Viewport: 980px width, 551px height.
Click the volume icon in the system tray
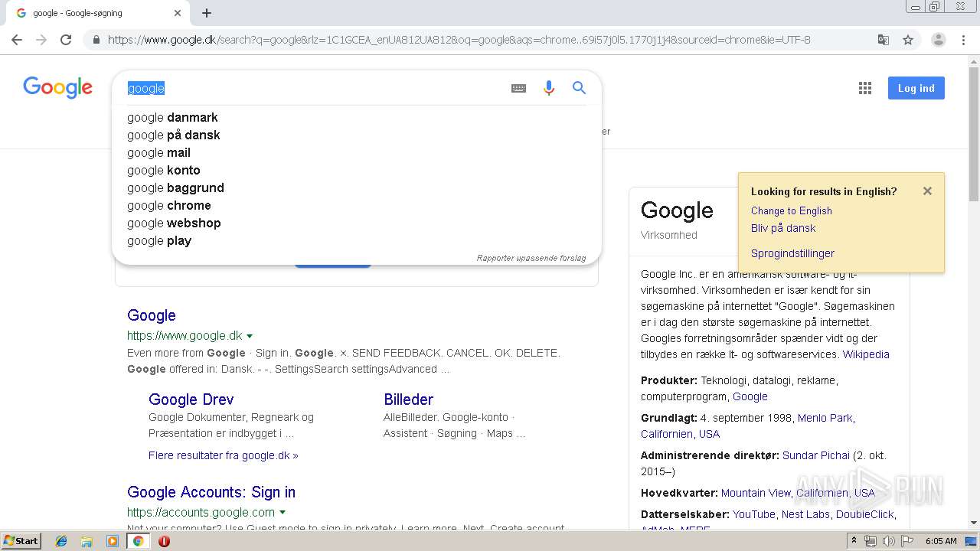click(889, 541)
